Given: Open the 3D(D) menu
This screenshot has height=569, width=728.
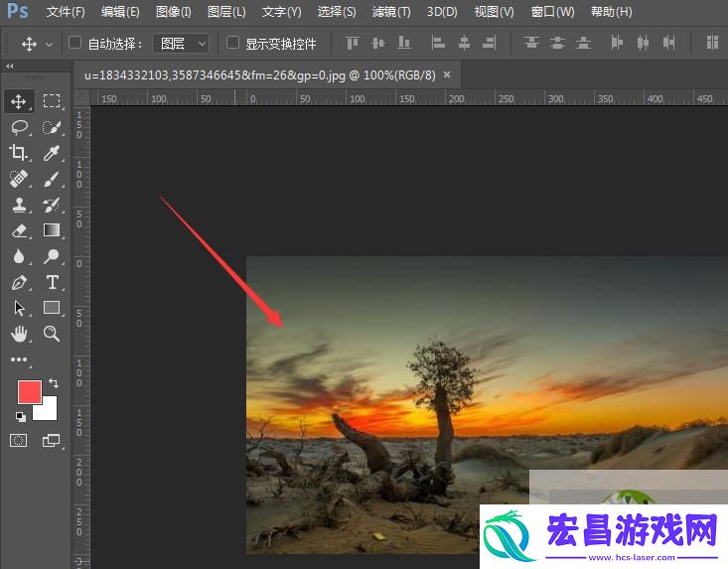Looking at the screenshot, I should pyautogui.click(x=442, y=11).
